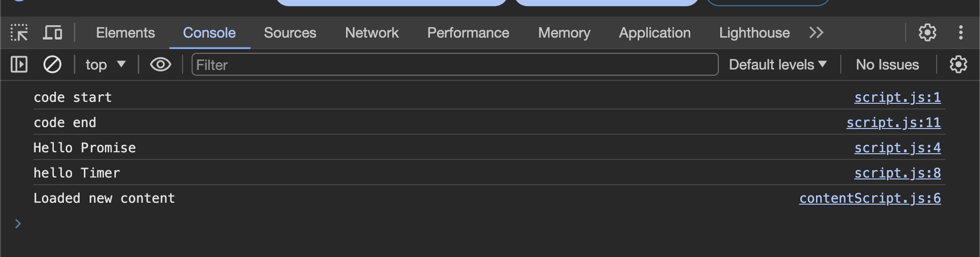Open console settings gear icon
This screenshot has width=980, height=257.
click(x=958, y=64)
